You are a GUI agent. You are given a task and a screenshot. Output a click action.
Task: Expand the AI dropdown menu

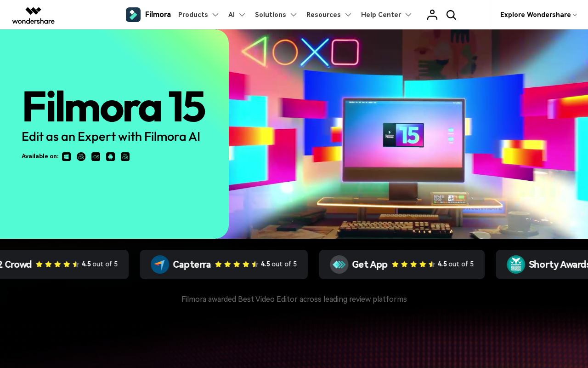[237, 15]
